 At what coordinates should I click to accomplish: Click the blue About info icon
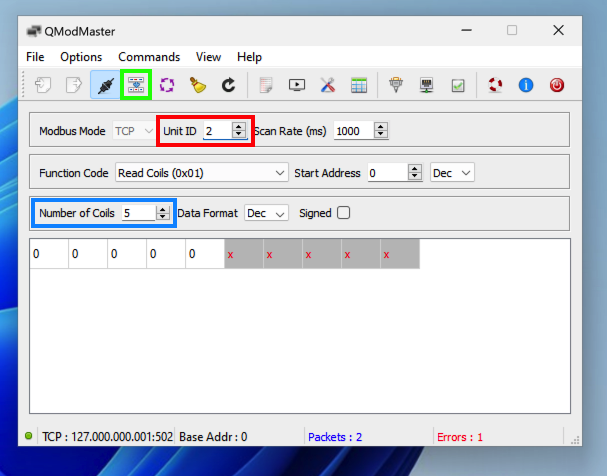[526, 85]
